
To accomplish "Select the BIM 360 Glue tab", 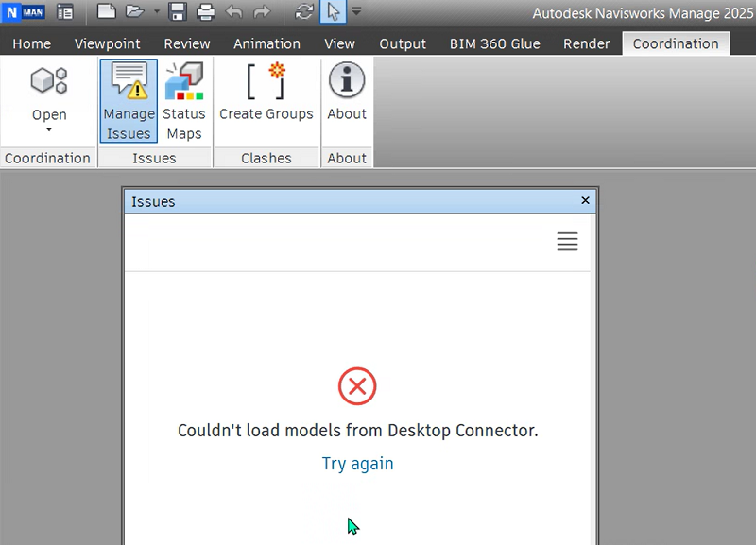I will pyautogui.click(x=494, y=43).
